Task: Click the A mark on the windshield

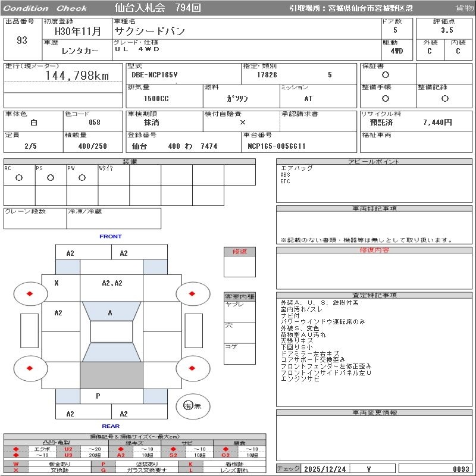Action: tap(110, 313)
